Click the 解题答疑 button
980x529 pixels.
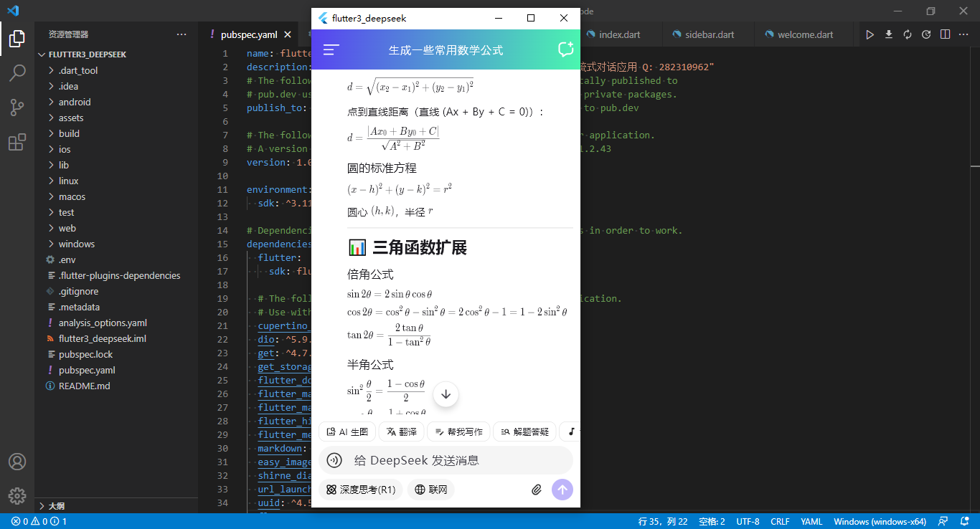click(x=524, y=432)
